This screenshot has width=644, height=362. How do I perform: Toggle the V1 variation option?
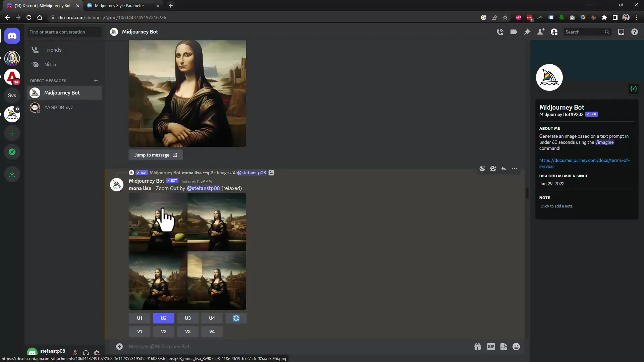click(x=140, y=331)
